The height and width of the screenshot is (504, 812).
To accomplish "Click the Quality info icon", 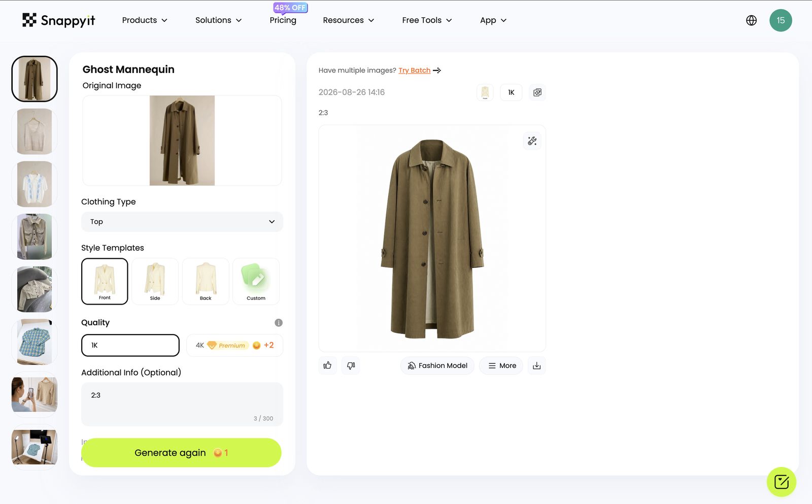I will (x=279, y=323).
